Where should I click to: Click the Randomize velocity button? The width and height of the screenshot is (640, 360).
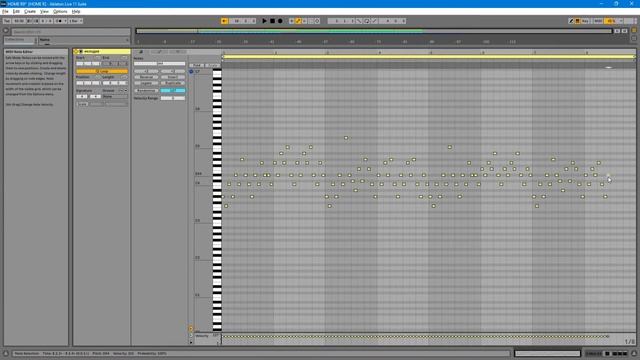[146, 91]
